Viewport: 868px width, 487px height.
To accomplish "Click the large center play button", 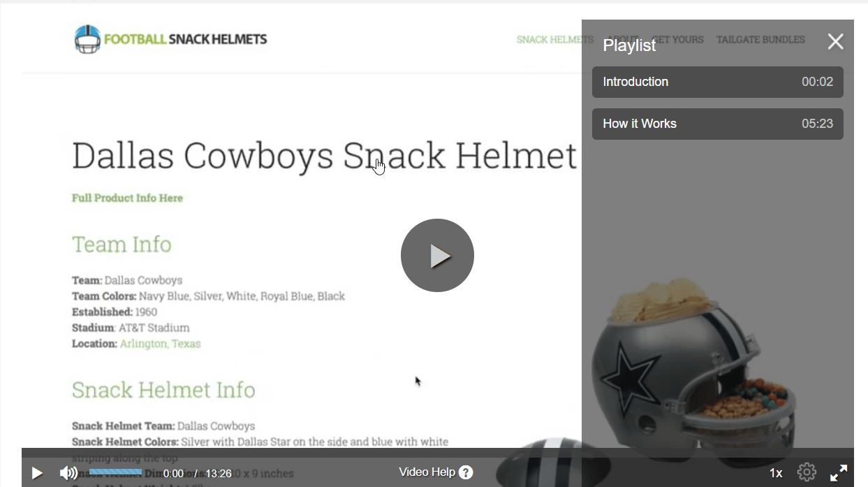I will pyautogui.click(x=437, y=256).
